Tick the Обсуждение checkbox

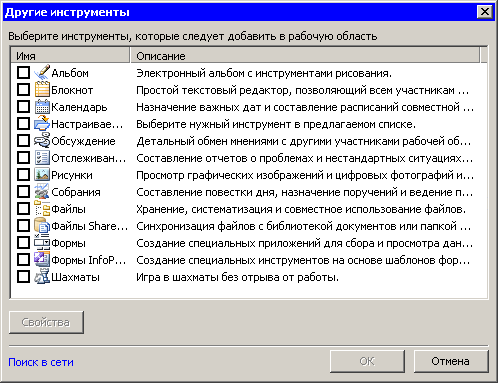click(x=23, y=140)
